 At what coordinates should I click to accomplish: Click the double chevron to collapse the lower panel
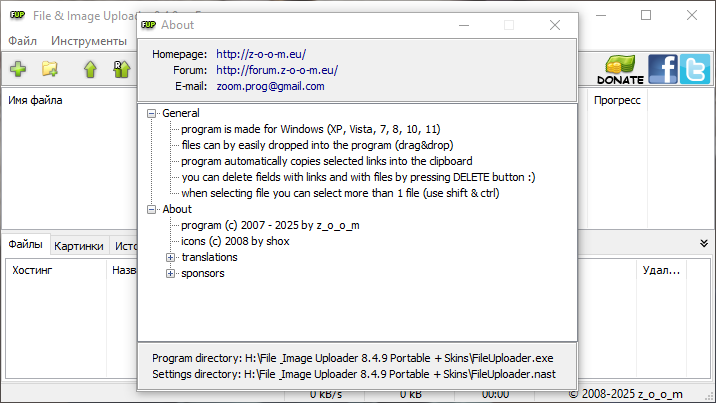tap(704, 244)
